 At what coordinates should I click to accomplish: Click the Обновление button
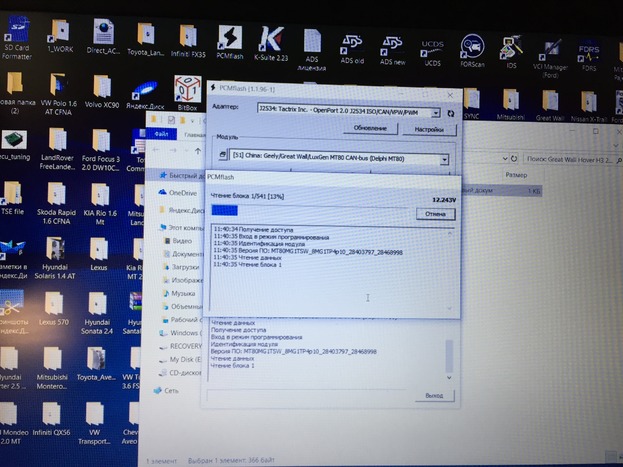[x=370, y=128]
